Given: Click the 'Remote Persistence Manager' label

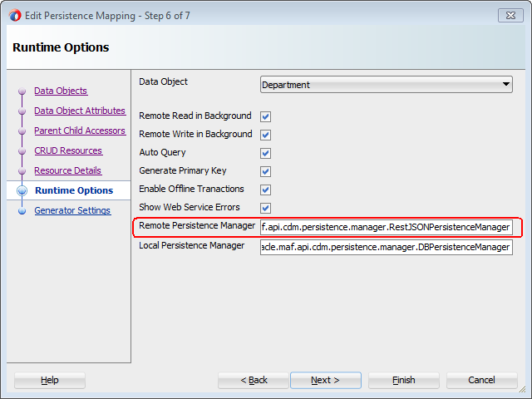Looking at the screenshot, I should pos(197,225).
